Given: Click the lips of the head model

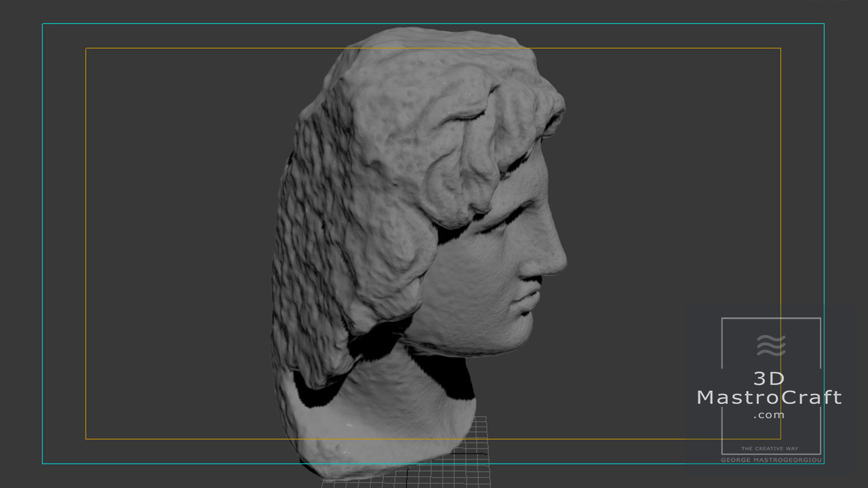Looking at the screenshot, I should click(x=530, y=293).
